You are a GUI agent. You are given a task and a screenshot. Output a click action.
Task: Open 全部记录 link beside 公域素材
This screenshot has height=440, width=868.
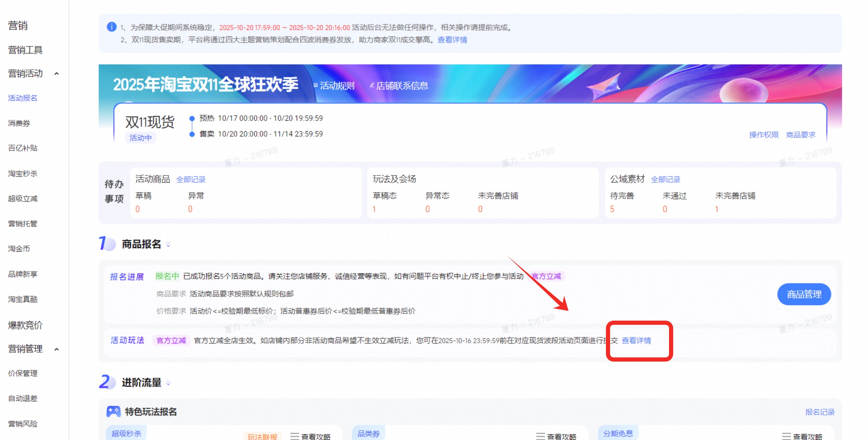click(x=666, y=179)
